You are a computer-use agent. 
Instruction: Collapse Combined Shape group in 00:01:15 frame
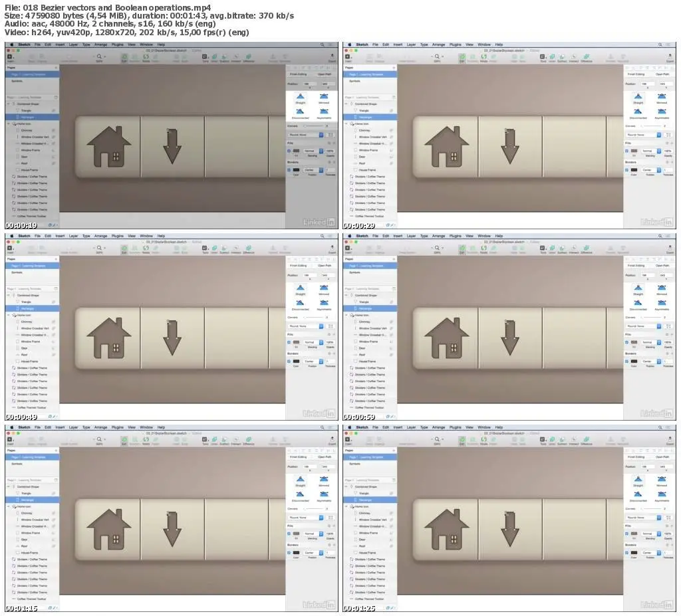click(x=8, y=486)
